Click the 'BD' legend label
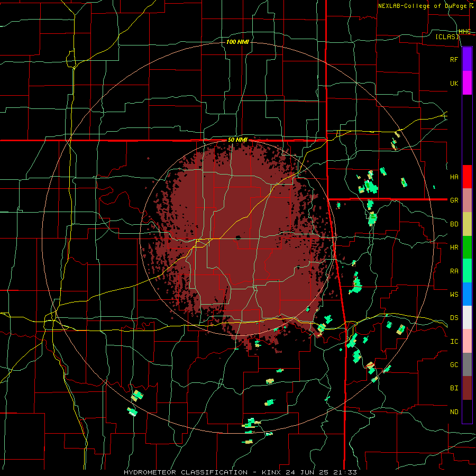This screenshot has width=476, height=476. coord(454,224)
